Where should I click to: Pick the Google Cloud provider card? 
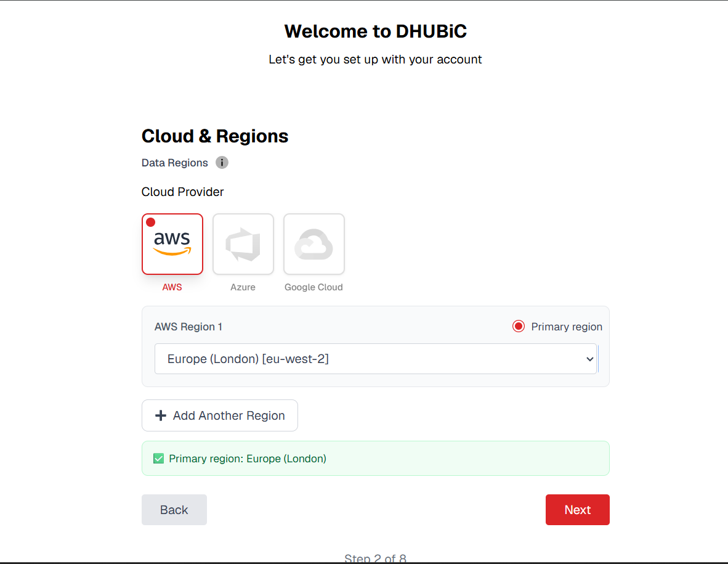click(314, 244)
